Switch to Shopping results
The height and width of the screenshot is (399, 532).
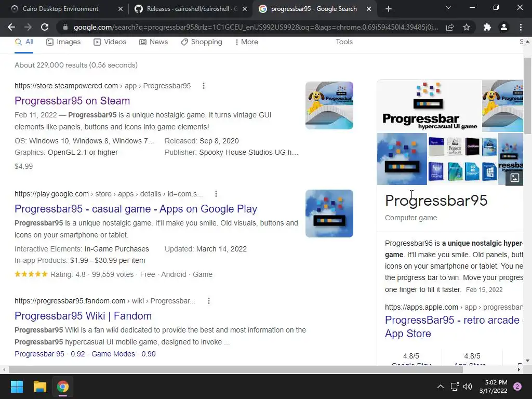coord(202,42)
